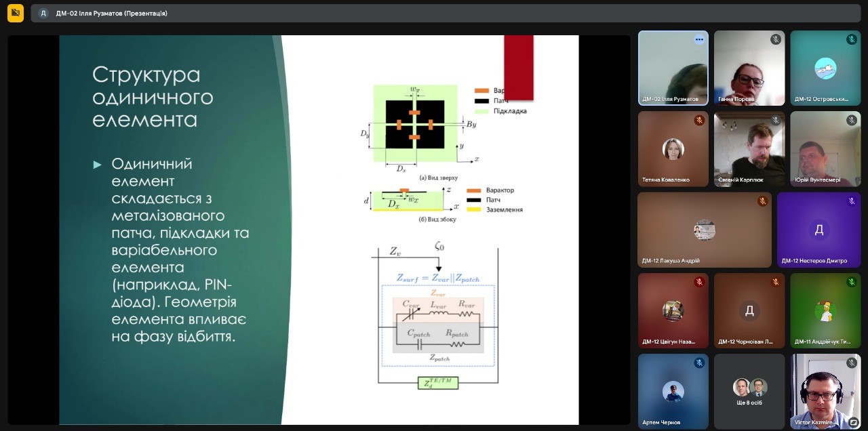This screenshot has width=868, height=431.
Task: Click the name label "Тетяна Коваленко"
Action: click(x=666, y=180)
